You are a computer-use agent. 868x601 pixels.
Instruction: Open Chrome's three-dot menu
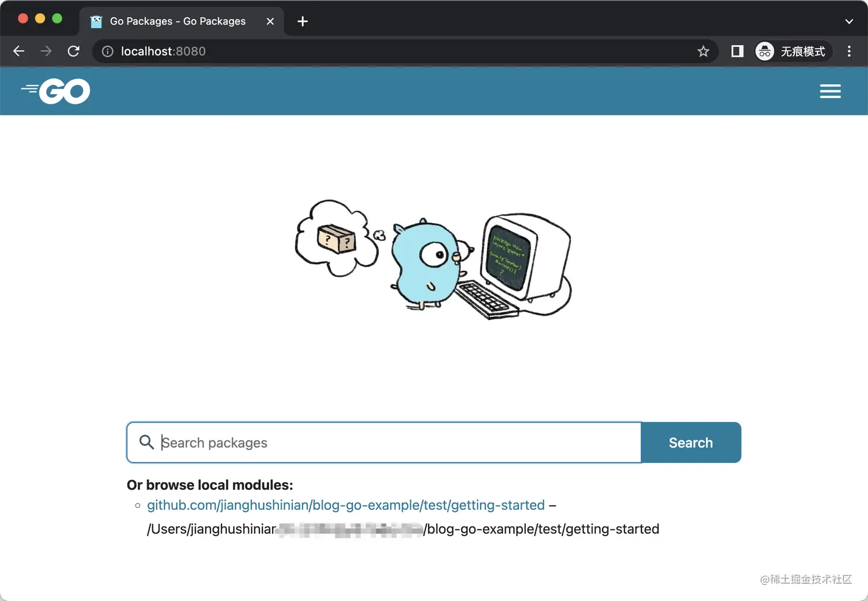[x=849, y=51]
